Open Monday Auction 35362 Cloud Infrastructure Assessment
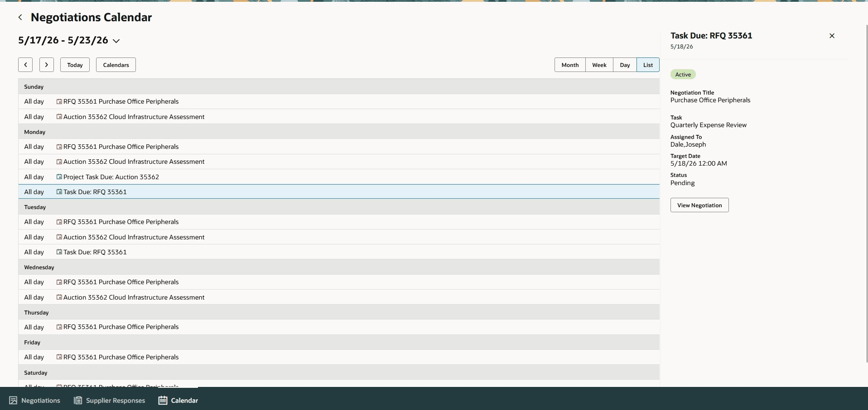This screenshot has width=868, height=410. [339, 162]
